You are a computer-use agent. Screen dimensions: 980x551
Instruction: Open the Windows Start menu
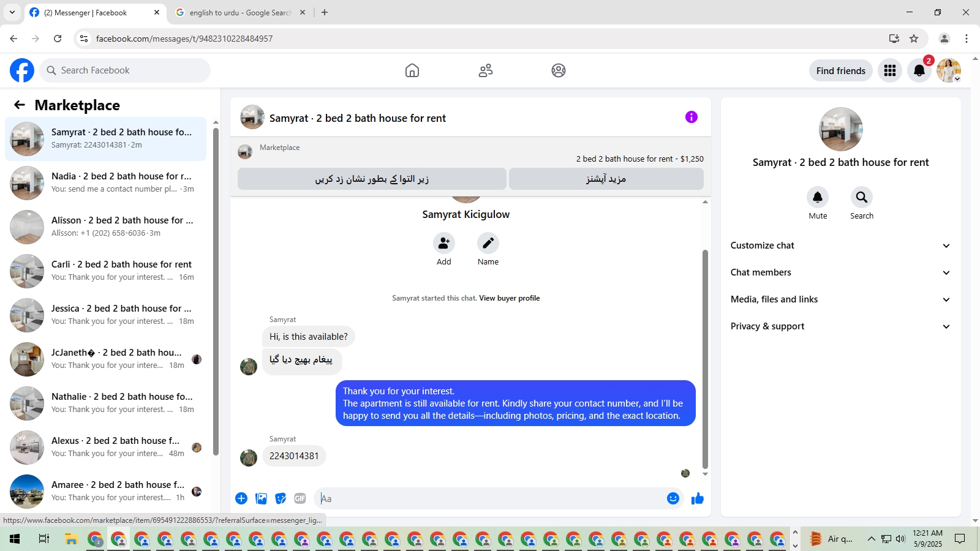point(15,539)
